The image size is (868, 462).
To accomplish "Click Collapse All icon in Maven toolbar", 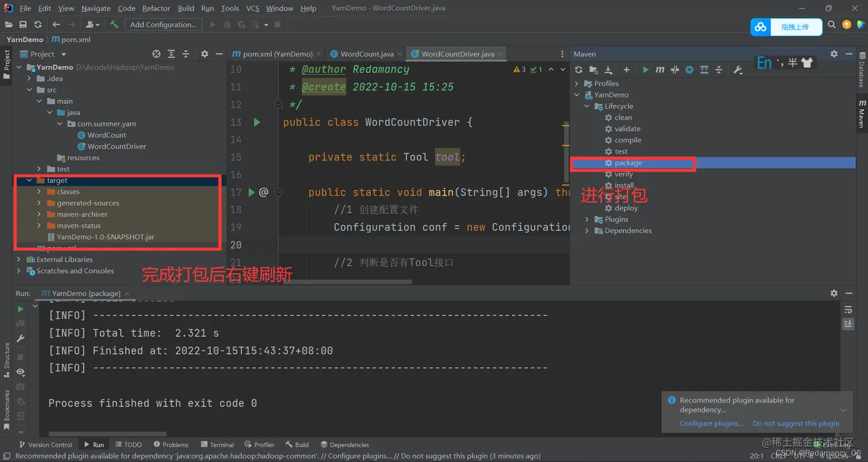I will click(719, 70).
